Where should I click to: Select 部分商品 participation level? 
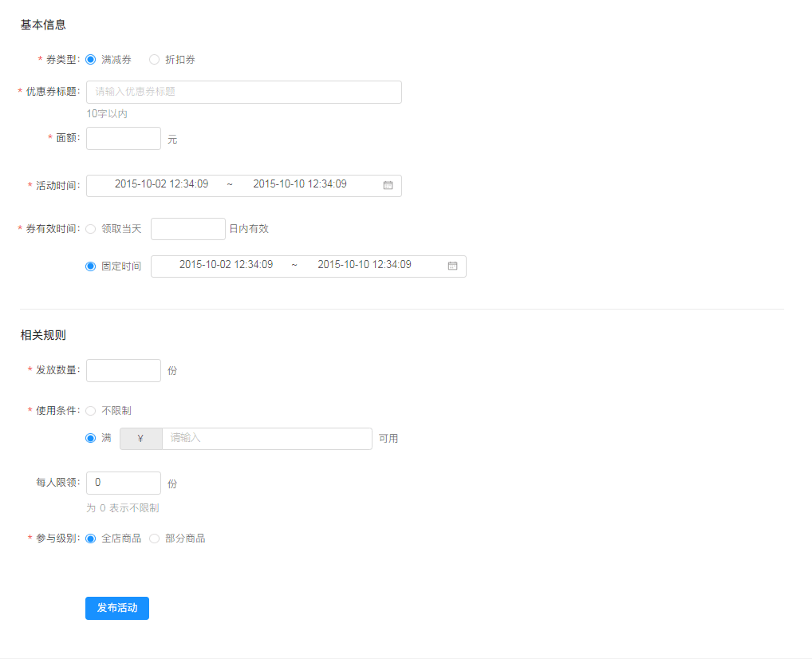pyautogui.click(x=153, y=538)
